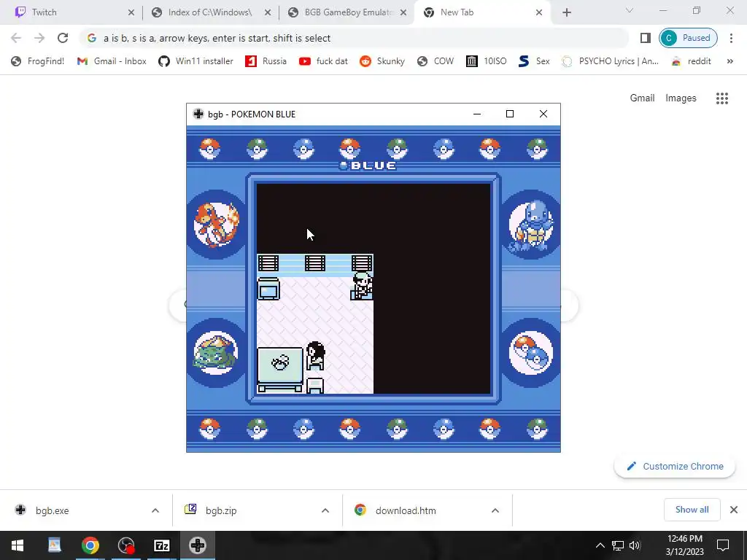Open the 7-Zip taskbar icon
Viewport: 747px width, 560px height.
tap(161, 545)
